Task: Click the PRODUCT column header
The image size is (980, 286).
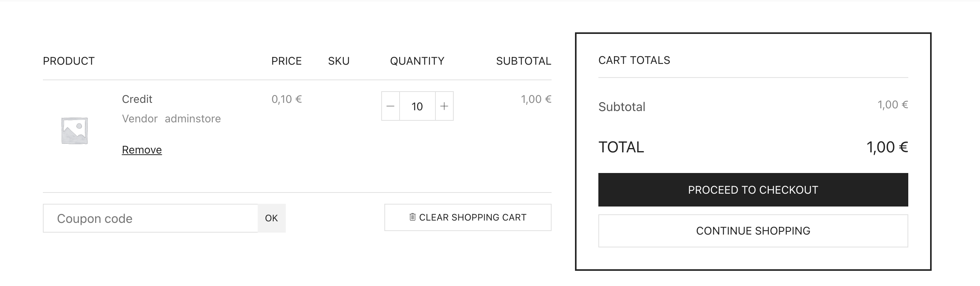Action: point(69,61)
